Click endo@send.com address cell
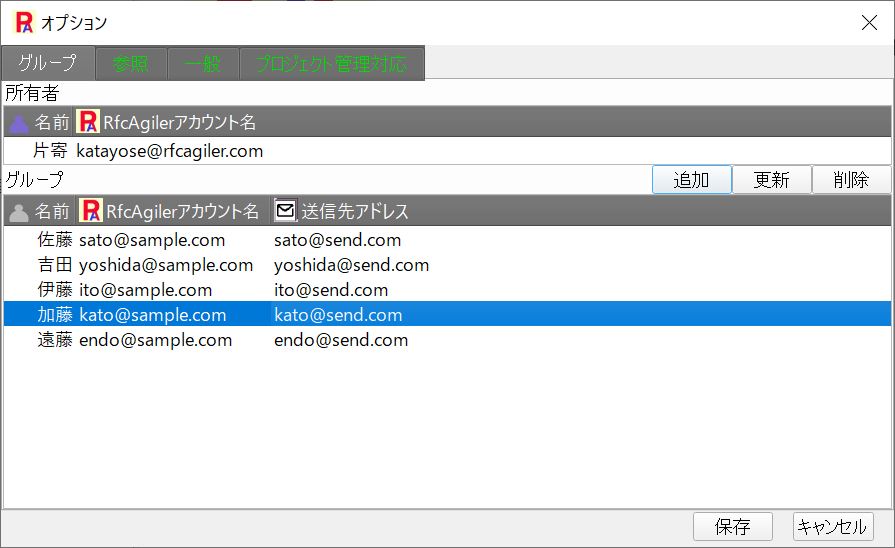Viewport: 895px width, 548px height. tap(341, 340)
